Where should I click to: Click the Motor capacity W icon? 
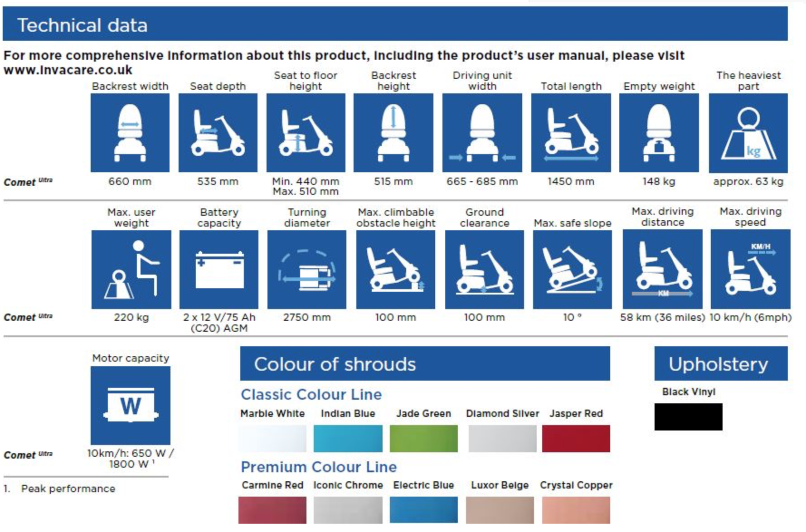[x=131, y=406]
